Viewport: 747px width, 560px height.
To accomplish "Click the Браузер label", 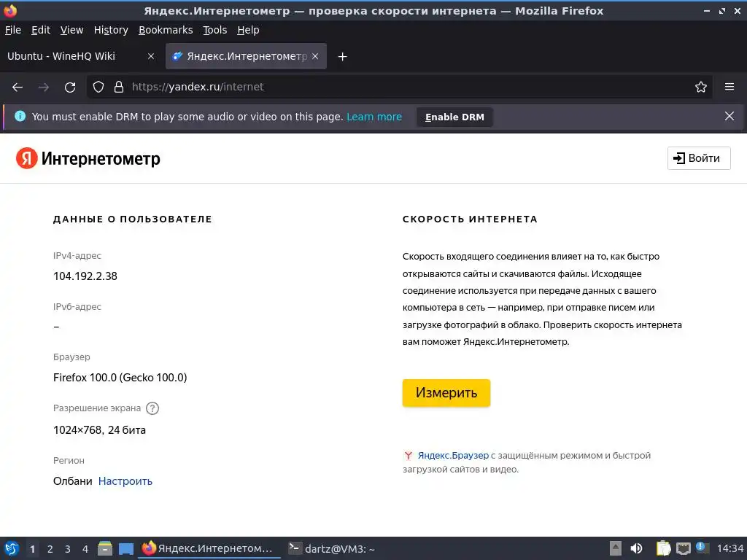I will (x=72, y=357).
